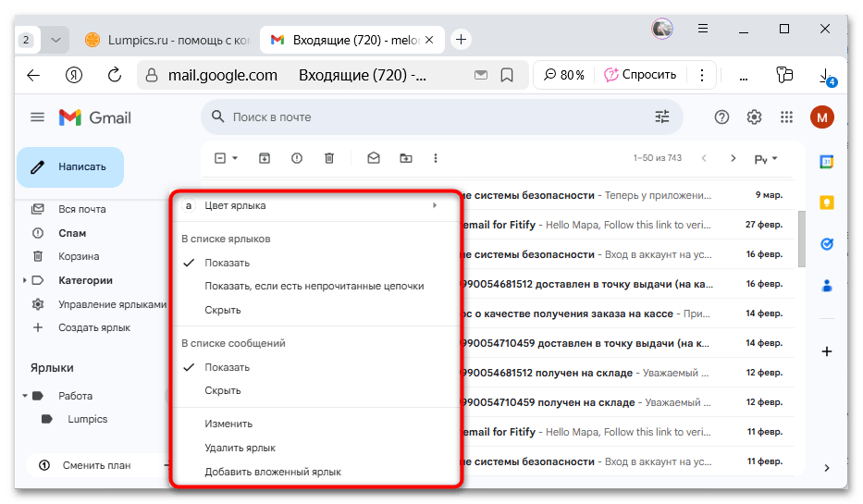Report spam toolbar icon
The width and height of the screenshot is (863, 504).
pyautogui.click(x=297, y=158)
